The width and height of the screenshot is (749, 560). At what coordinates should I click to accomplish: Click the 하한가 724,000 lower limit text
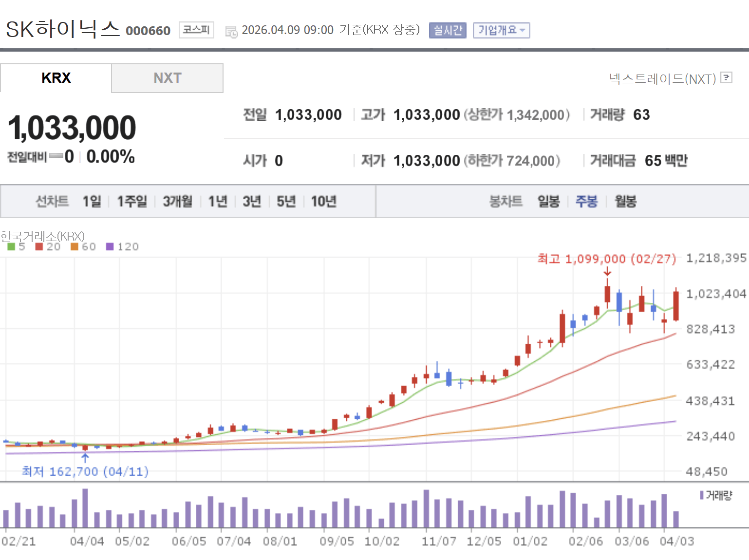[x=512, y=161]
